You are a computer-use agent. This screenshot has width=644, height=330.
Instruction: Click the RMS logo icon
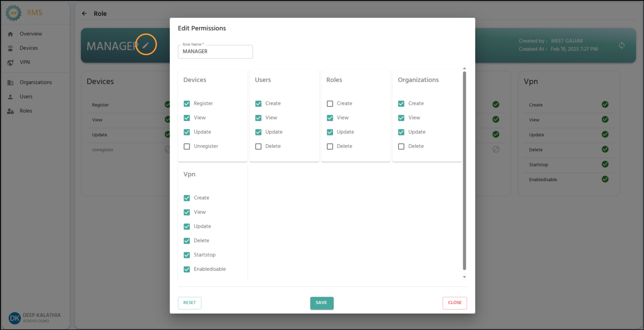coord(14,13)
